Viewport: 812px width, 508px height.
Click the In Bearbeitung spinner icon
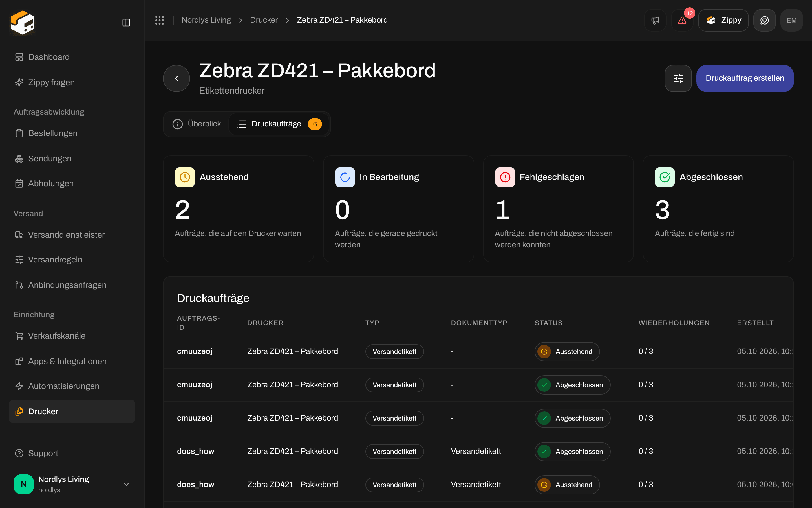click(x=345, y=177)
